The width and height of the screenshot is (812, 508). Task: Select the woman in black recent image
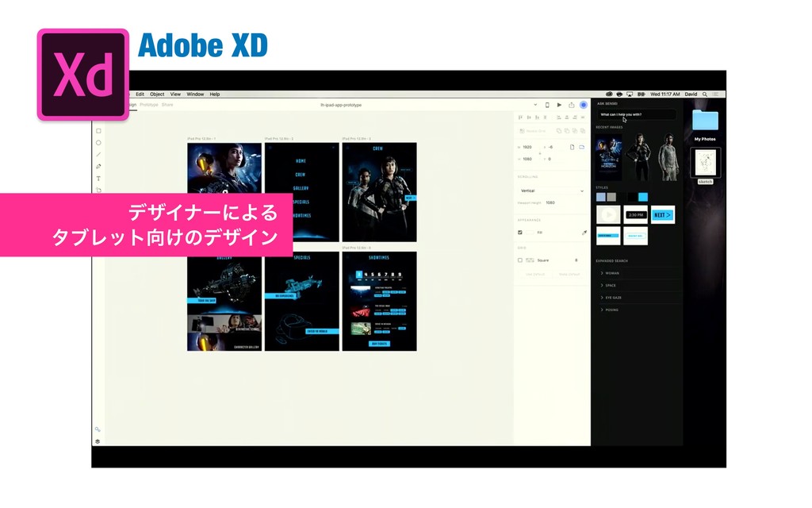[639, 157]
